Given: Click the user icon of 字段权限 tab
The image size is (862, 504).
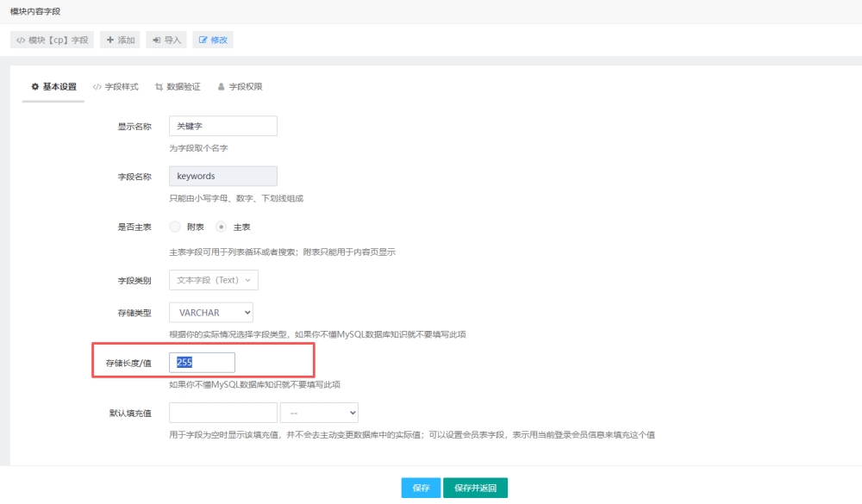Looking at the screenshot, I should (221, 87).
